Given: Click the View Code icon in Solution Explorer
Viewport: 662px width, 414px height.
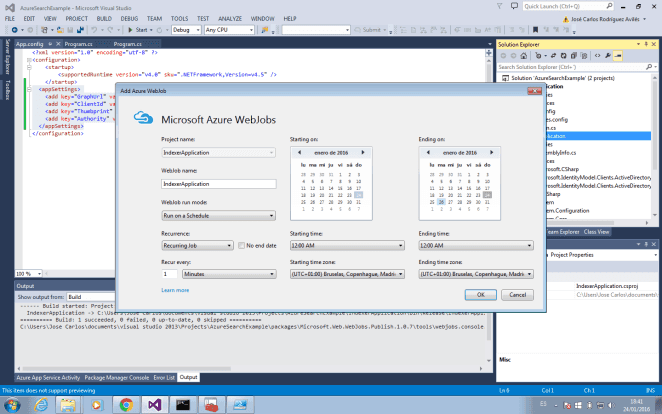Looking at the screenshot, I should coord(597,56).
